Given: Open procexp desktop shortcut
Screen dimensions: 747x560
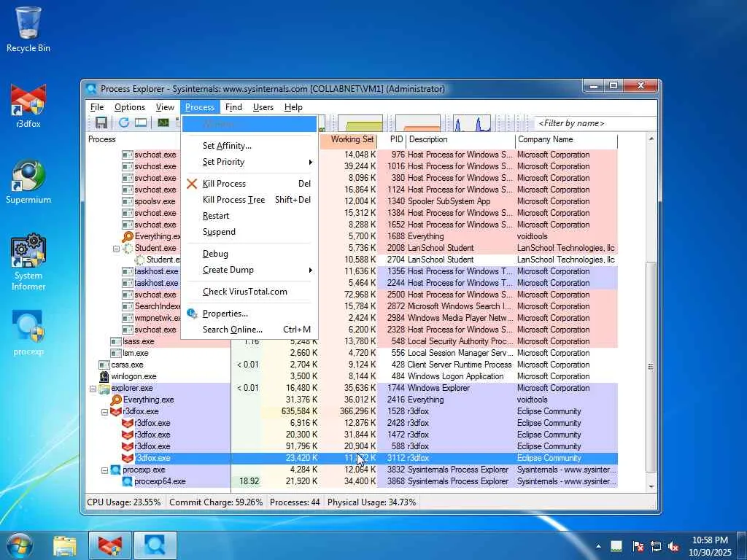Looking at the screenshot, I should [x=28, y=333].
